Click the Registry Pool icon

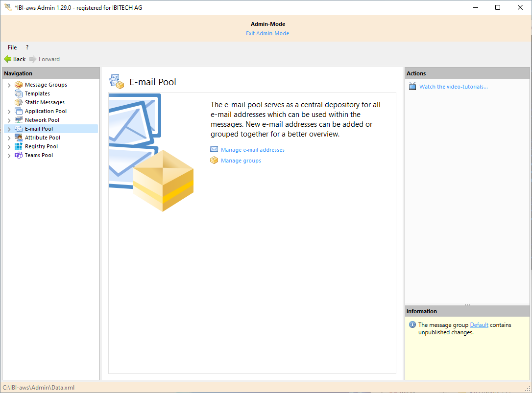pyautogui.click(x=19, y=146)
